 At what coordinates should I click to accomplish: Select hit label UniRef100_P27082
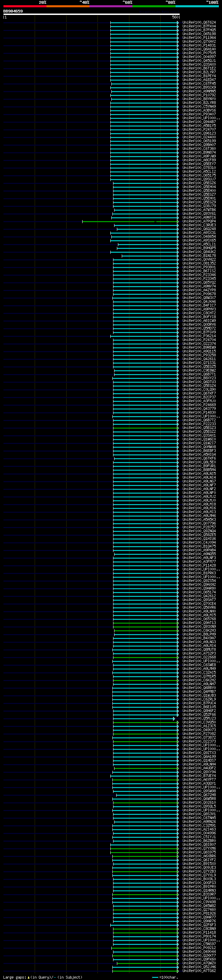pos(199,734)
